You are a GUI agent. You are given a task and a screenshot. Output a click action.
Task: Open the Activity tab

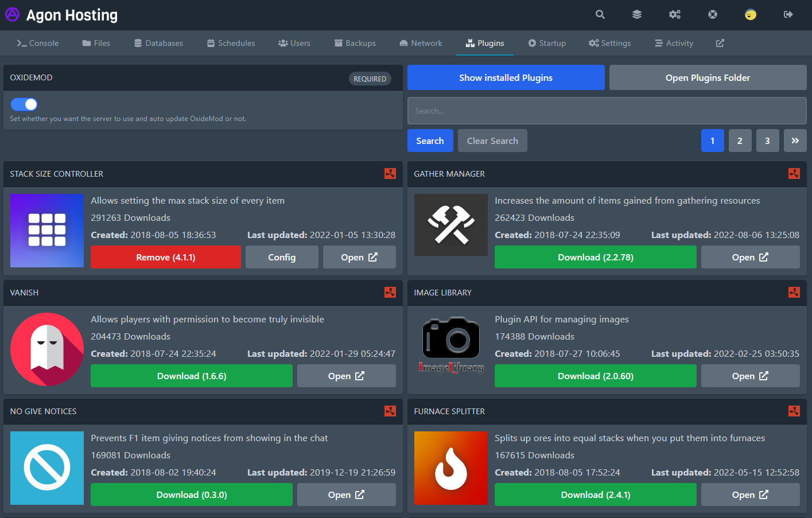pos(674,43)
